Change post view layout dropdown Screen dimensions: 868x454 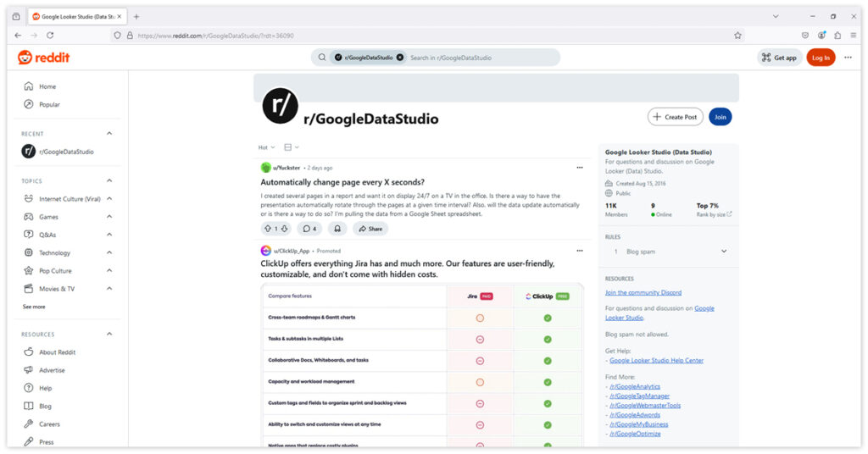292,147
